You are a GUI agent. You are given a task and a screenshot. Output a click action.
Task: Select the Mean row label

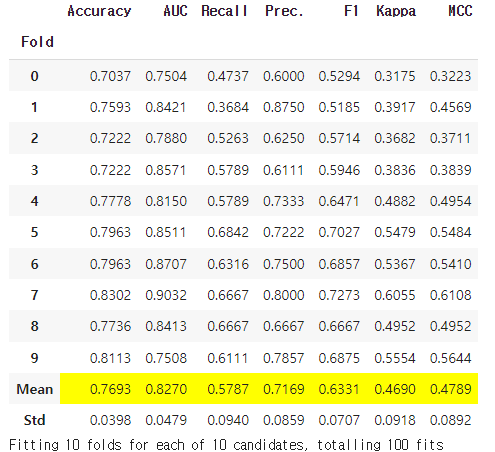click(35, 389)
